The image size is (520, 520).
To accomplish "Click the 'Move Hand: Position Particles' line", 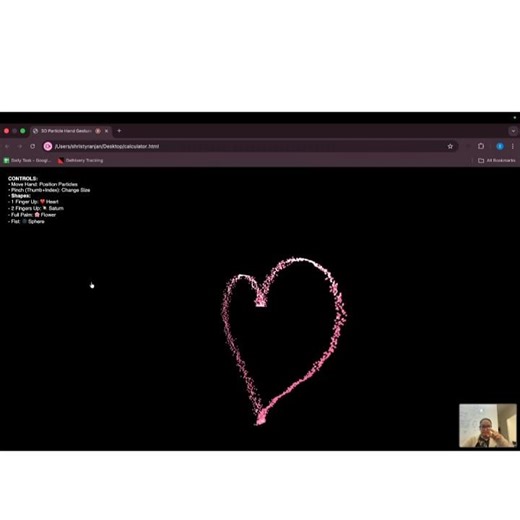I will tap(43, 184).
